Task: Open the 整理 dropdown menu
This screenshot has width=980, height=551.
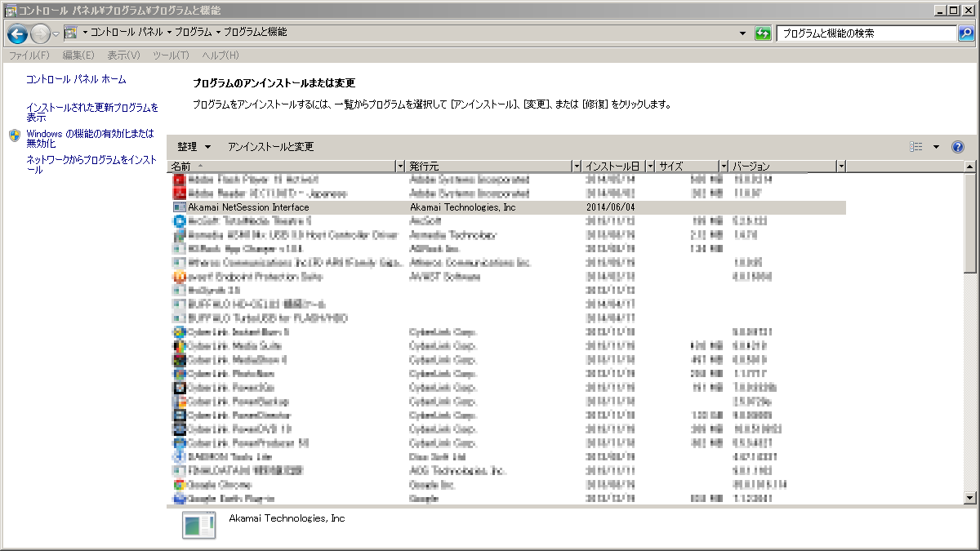Action: tap(194, 147)
